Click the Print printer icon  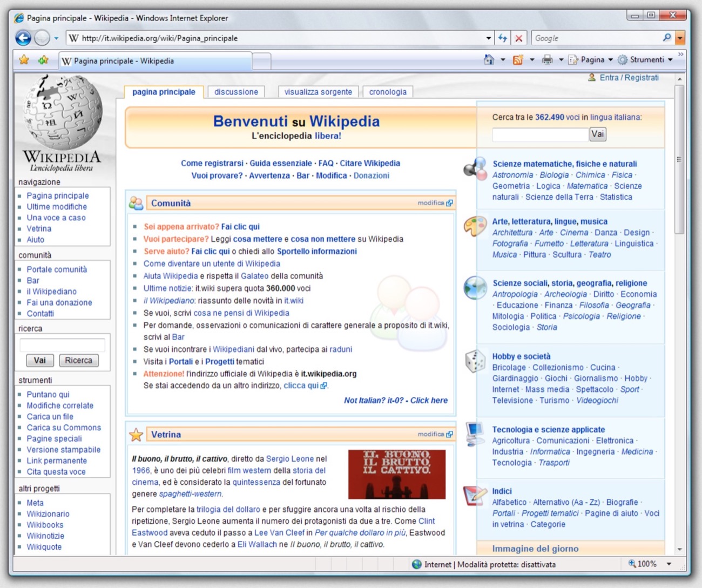pos(547,59)
